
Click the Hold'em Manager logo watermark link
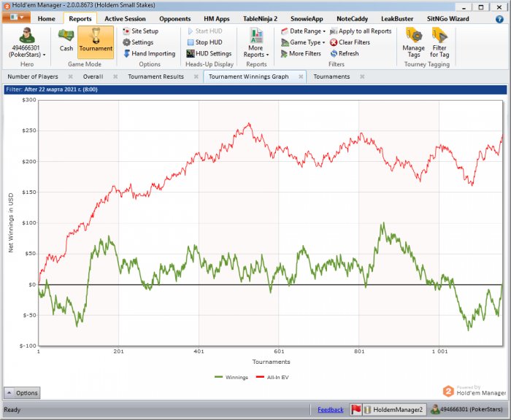click(x=474, y=390)
